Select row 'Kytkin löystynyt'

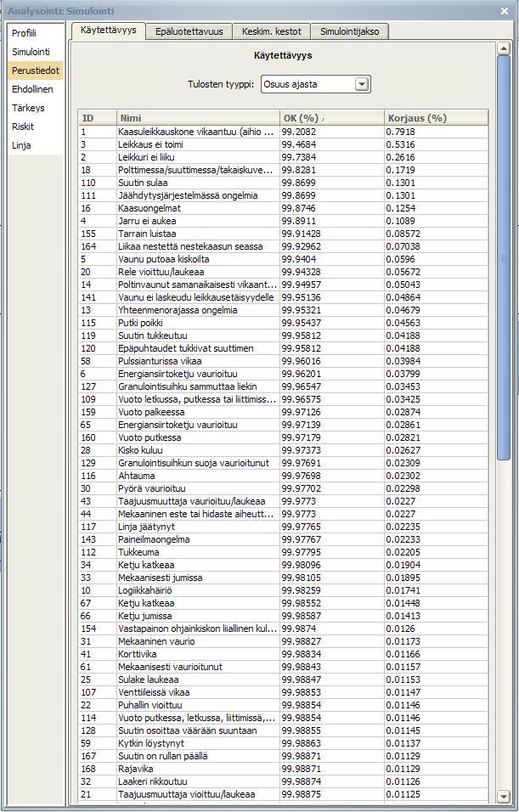point(284,743)
